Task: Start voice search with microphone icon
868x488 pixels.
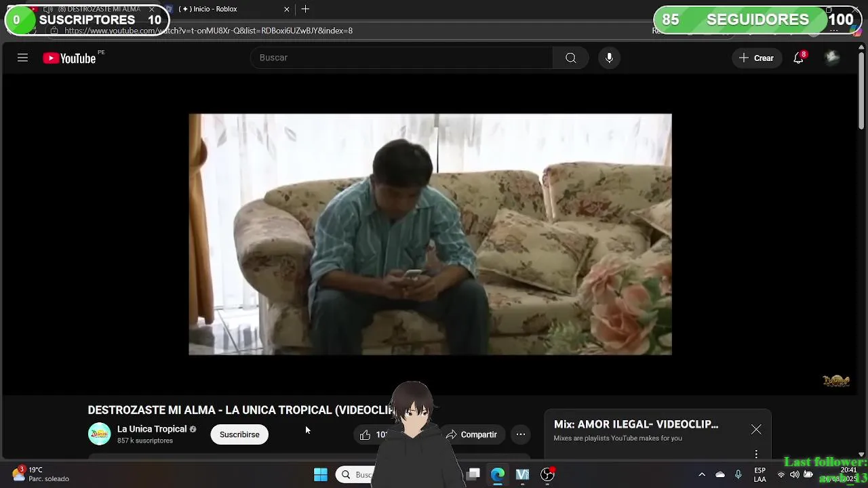Action: click(x=609, y=58)
